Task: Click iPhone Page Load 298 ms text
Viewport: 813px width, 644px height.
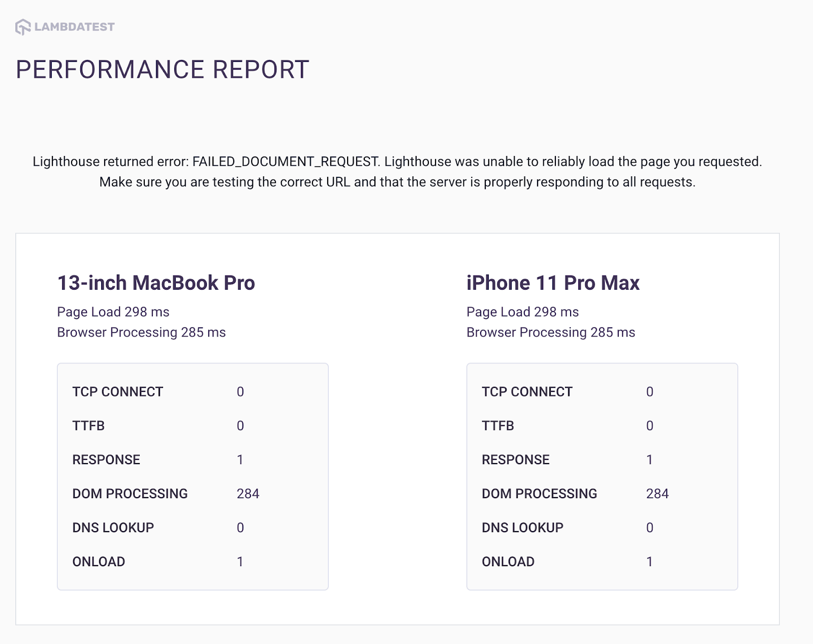Action: point(522,312)
